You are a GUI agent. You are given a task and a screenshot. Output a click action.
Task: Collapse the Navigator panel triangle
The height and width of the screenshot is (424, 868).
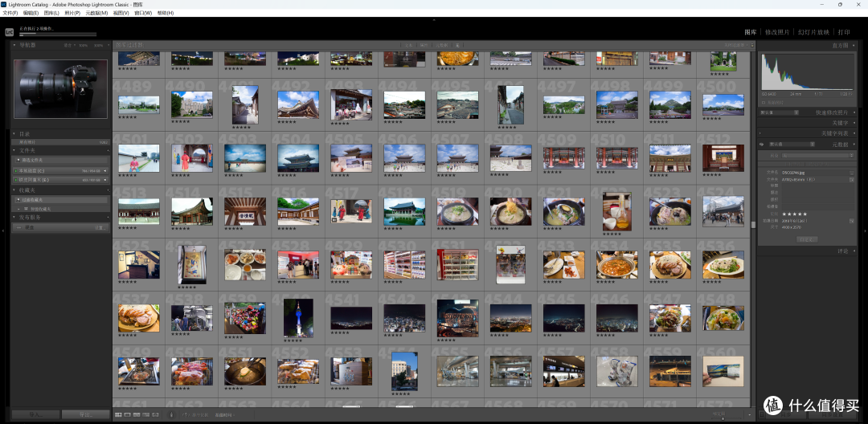click(x=14, y=45)
